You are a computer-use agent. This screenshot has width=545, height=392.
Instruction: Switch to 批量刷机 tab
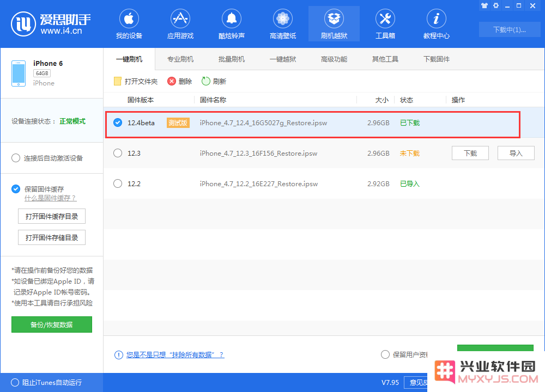(x=232, y=59)
